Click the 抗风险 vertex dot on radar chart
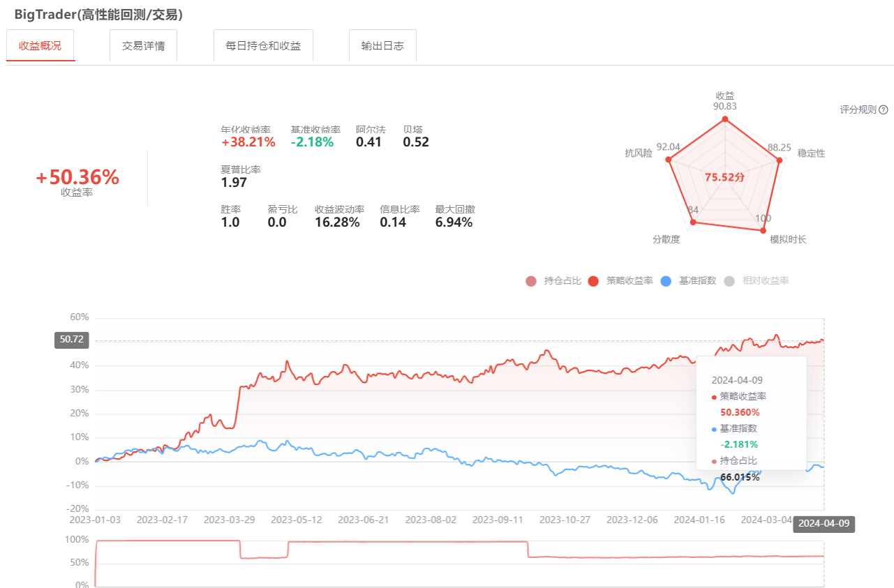Screen dimensions: 894x588 [669, 160]
